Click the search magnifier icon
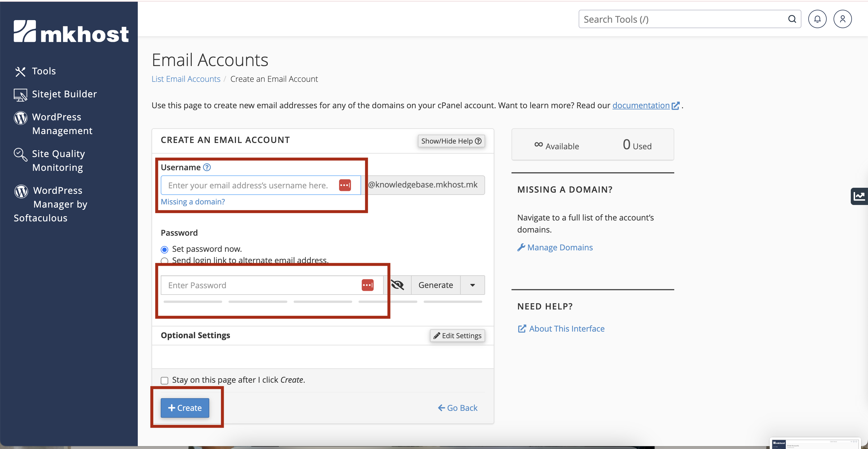The width and height of the screenshot is (868, 449). coord(792,19)
